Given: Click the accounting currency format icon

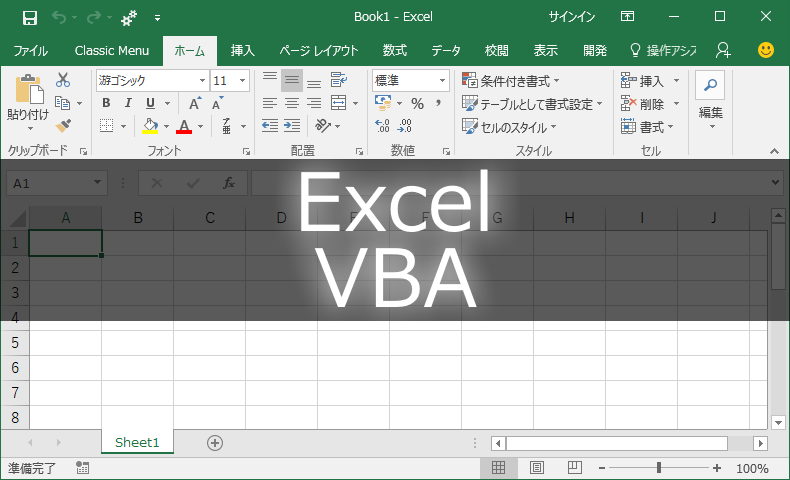Looking at the screenshot, I should (x=383, y=103).
